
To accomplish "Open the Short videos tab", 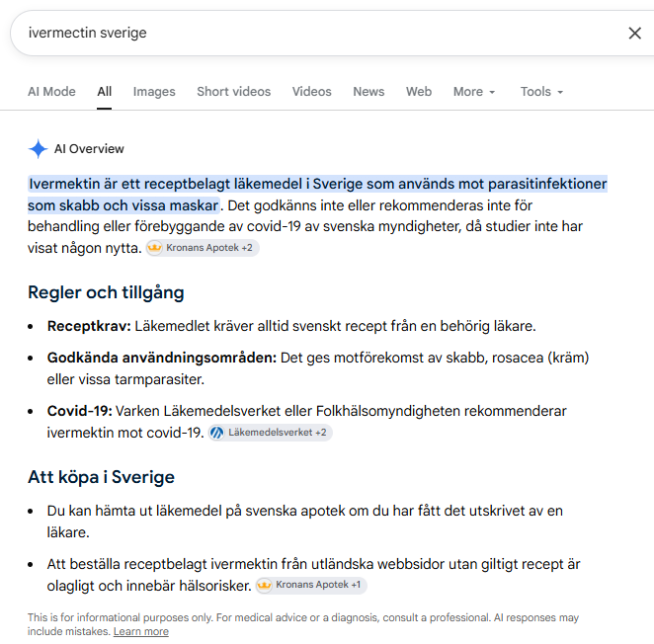I will tap(233, 92).
